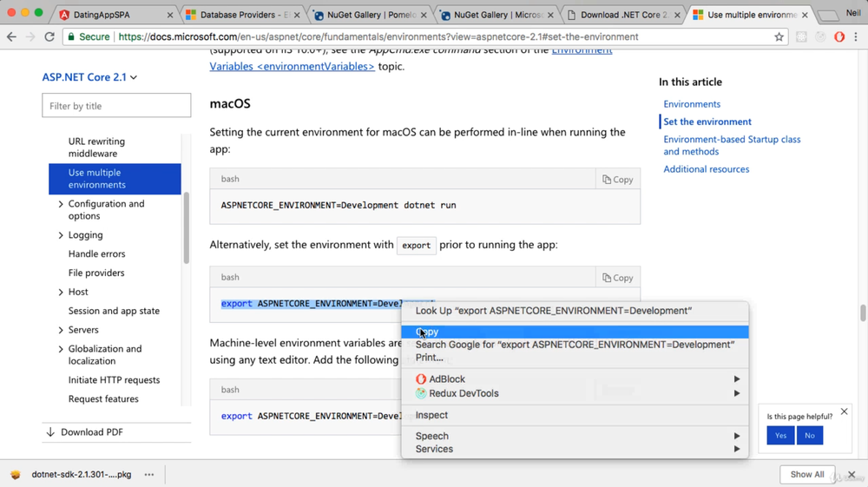Open Chrome's three-dot menu
868x487 pixels.
pos(858,37)
